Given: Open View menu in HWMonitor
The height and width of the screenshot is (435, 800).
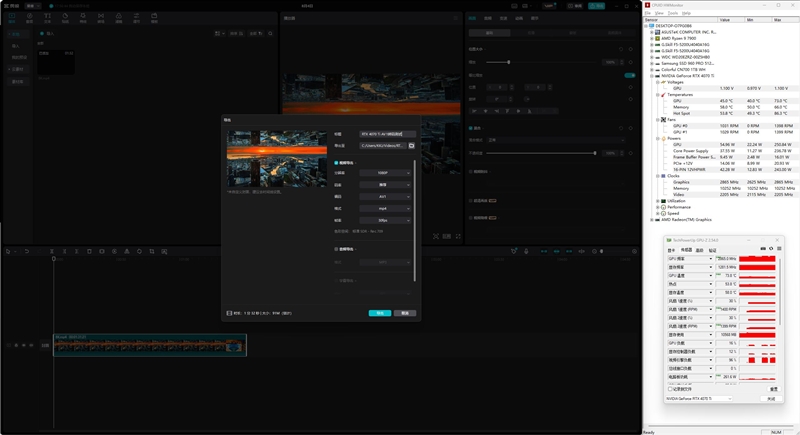Looking at the screenshot, I should pos(659,13).
